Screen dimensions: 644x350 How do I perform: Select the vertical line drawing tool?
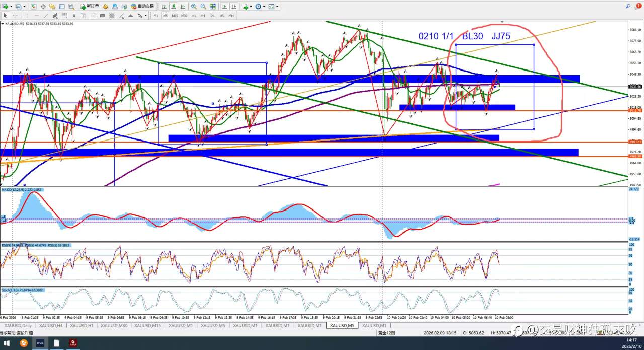(27, 16)
